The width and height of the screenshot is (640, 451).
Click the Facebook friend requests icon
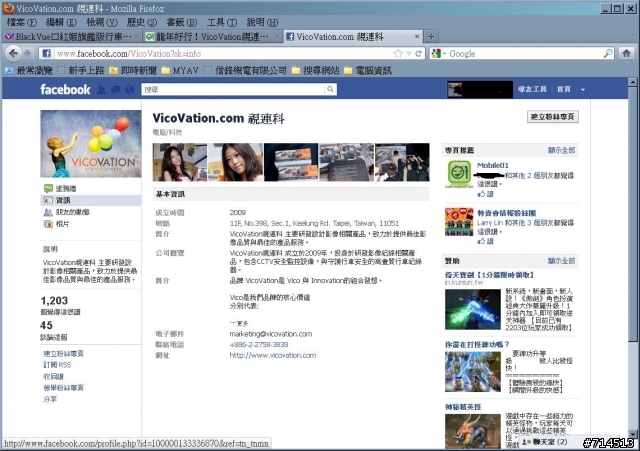[101, 90]
